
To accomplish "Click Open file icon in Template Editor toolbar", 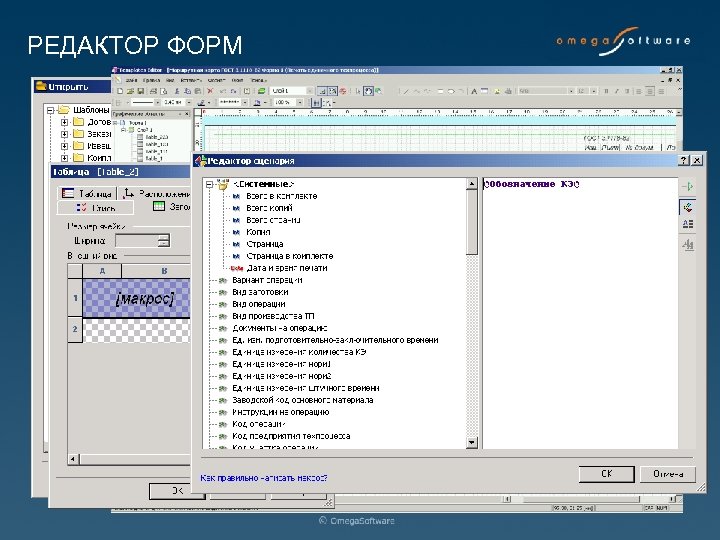I will point(130,91).
